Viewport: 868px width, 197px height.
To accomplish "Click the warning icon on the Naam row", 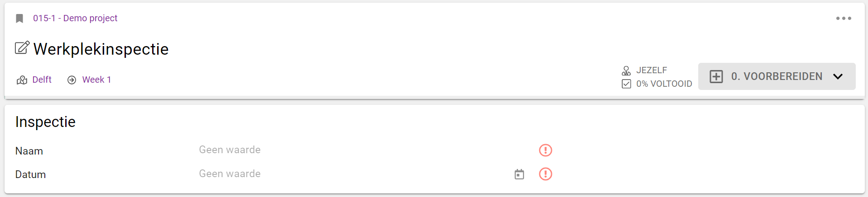I will tap(545, 150).
